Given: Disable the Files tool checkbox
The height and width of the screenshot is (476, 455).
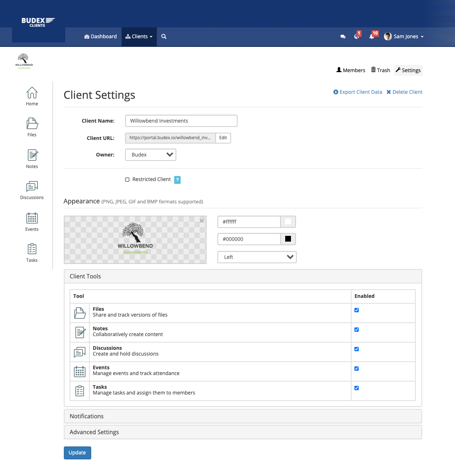Looking at the screenshot, I should click(x=357, y=310).
